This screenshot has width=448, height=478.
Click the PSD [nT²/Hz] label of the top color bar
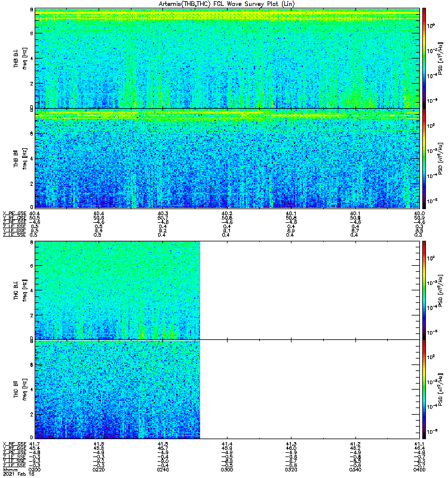coord(440,59)
